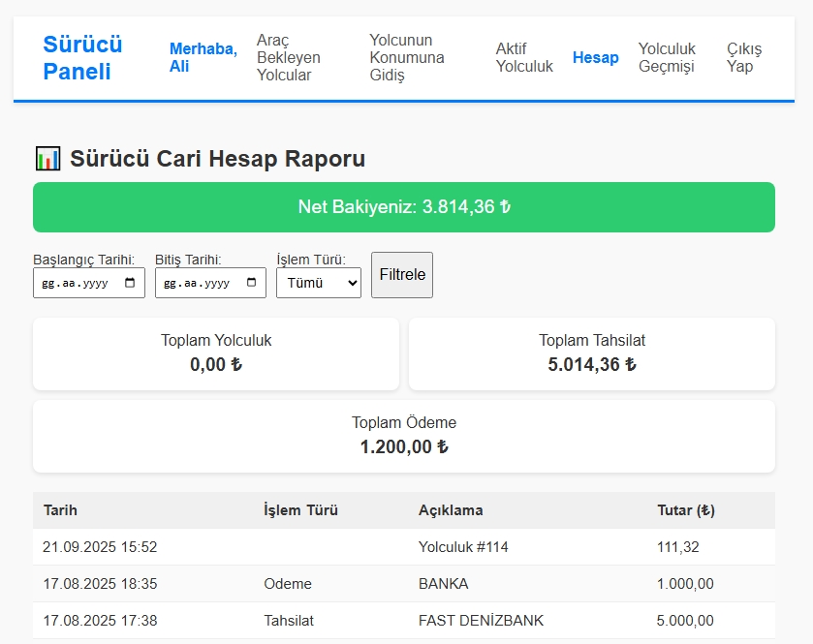Click the bar chart icon beside report title

(50, 158)
